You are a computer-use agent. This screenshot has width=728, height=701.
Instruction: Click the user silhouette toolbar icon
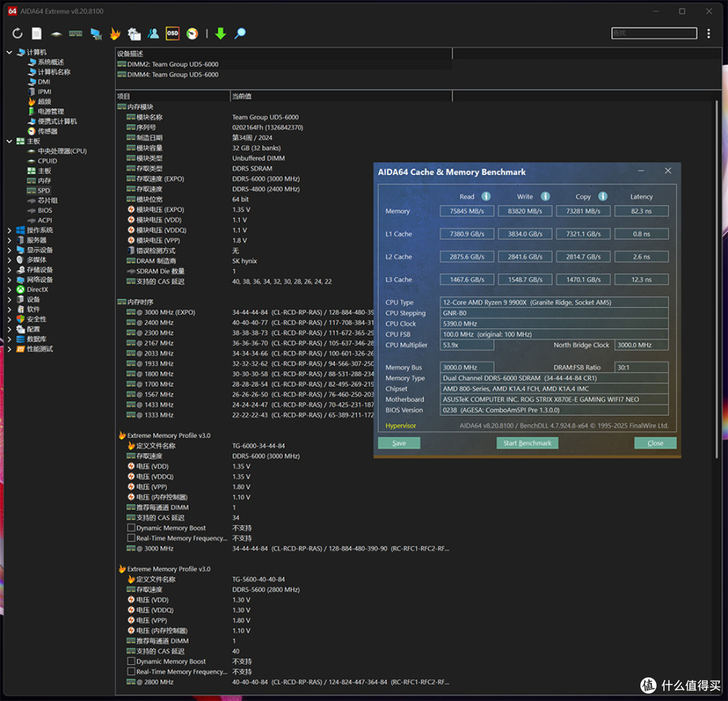(153, 34)
